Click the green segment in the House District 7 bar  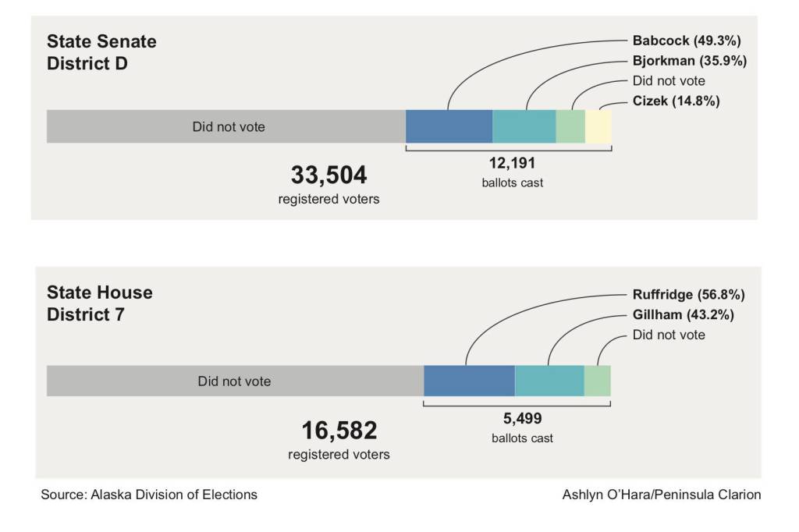[597, 381]
